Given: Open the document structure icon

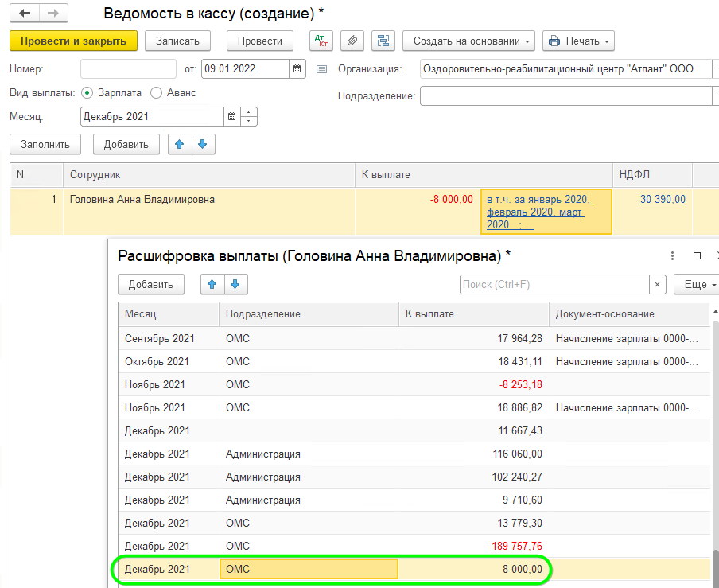Looking at the screenshot, I should point(383,41).
